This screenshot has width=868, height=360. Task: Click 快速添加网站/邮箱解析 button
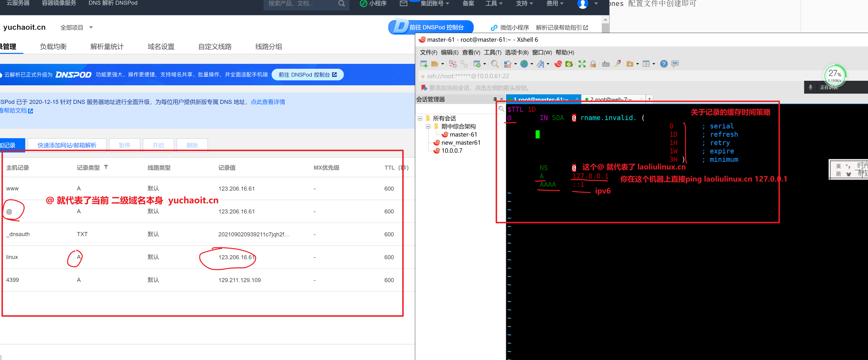click(x=67, y=145)
